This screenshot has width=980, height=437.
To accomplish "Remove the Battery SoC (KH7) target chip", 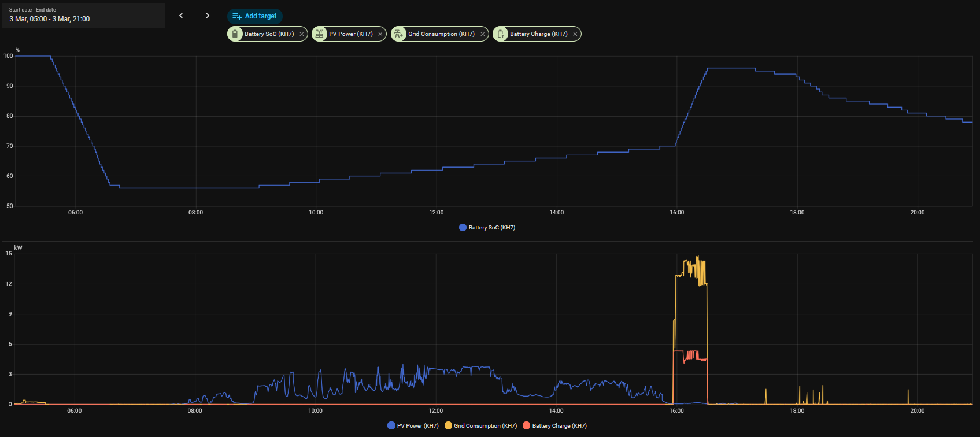I will (x=302, y=34).
